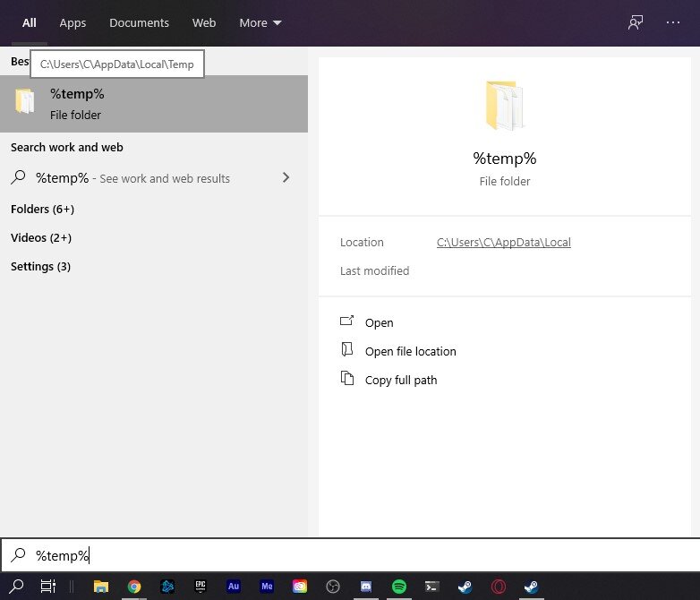Click the C:\Users\C\AppData\Local location link
700x600 pixels.
[x=503, y=242]
